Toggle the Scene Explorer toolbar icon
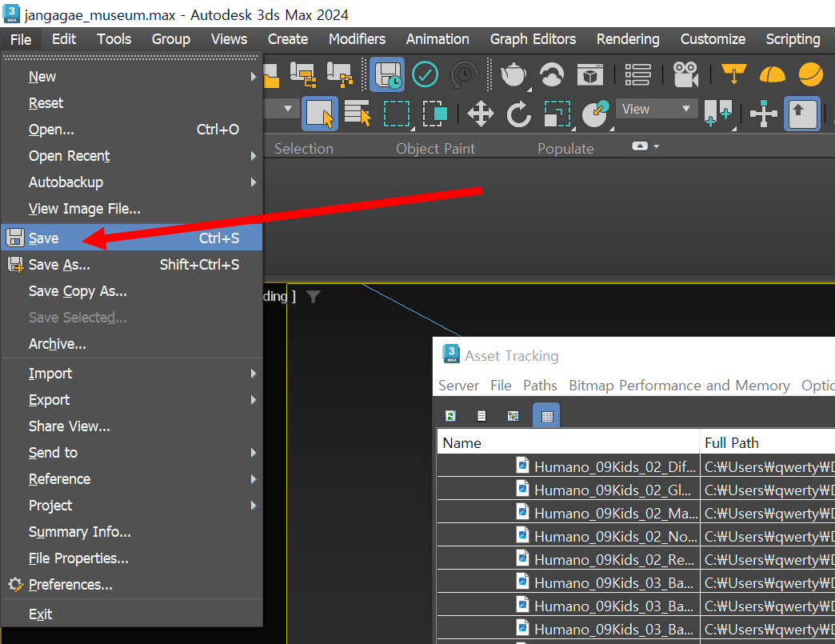Image resolution: width=835 pixels, height=644 pixels. coord(304,74)
